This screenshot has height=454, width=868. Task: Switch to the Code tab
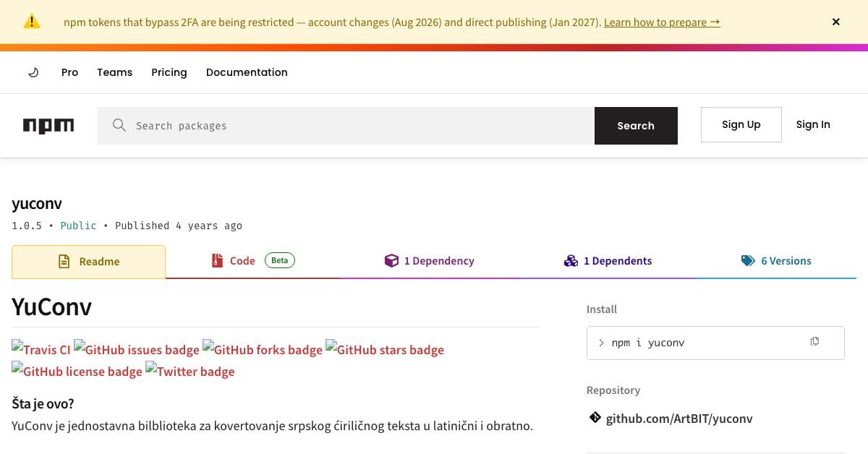click(x=252, y=261)
